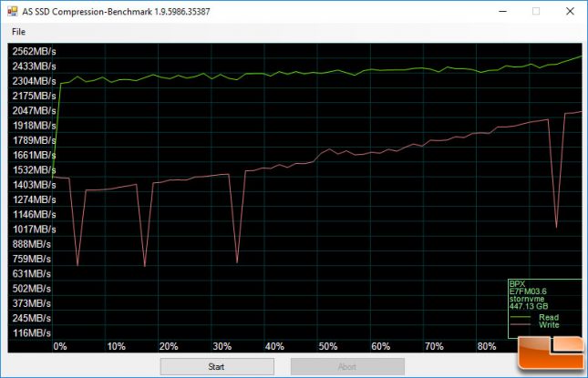Viewport: 588px width, 378px height.
Task: Select the 502MB/s axis label
Action: click(x=32, y=289)
